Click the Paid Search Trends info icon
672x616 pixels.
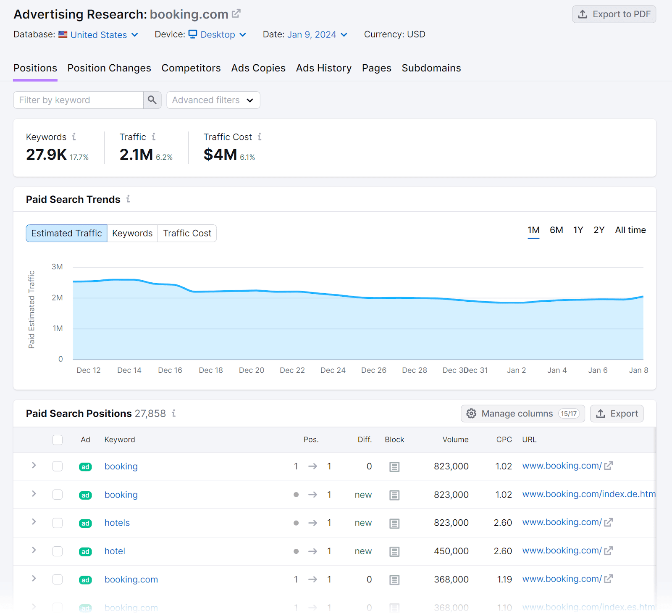[128, 200]
